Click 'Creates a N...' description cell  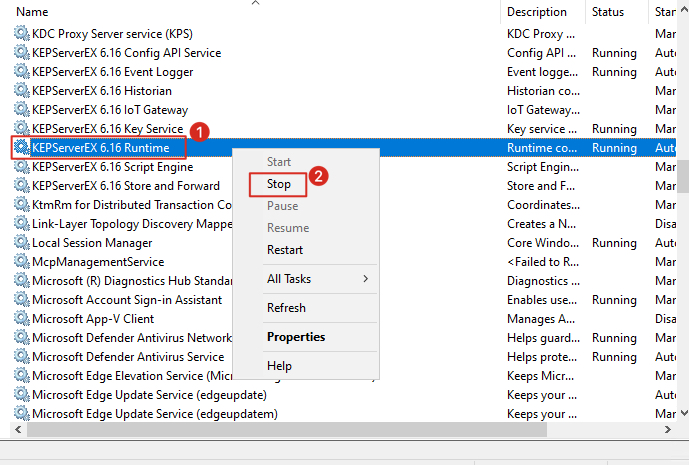541,224
